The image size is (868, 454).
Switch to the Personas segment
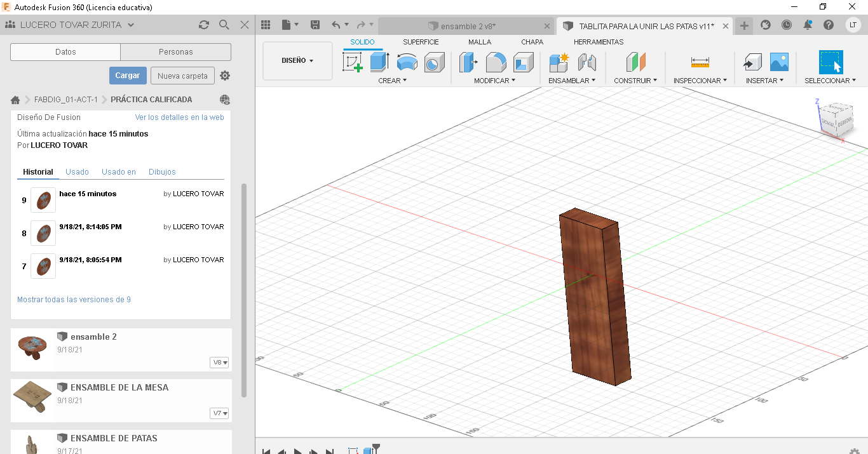(x=175, y=52)
